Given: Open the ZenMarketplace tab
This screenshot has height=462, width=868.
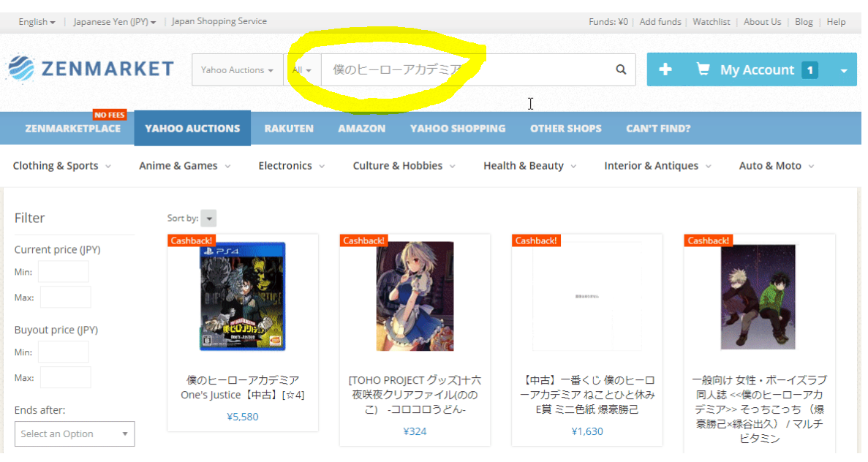Looking at the screenshot, I should click(x=72, y=129).
